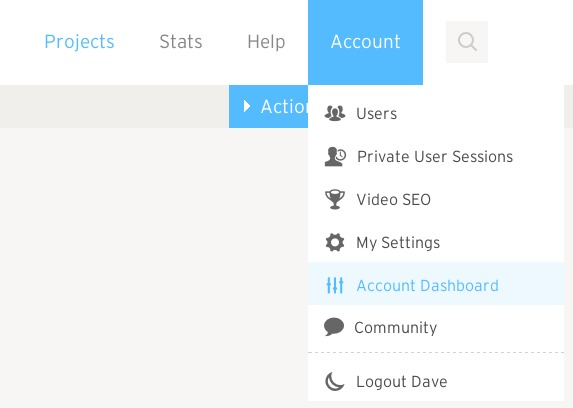Collapse the Account dropdown menu

(x=365, y=42)
